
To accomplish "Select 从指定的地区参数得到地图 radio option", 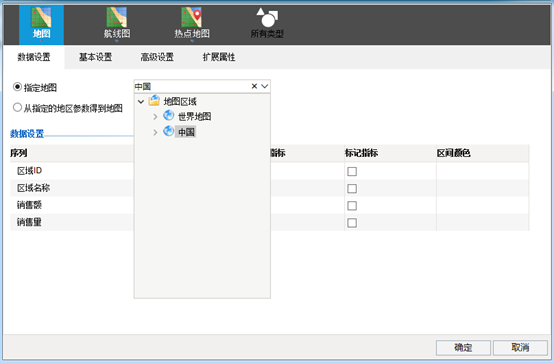I will tap(17, 107).
